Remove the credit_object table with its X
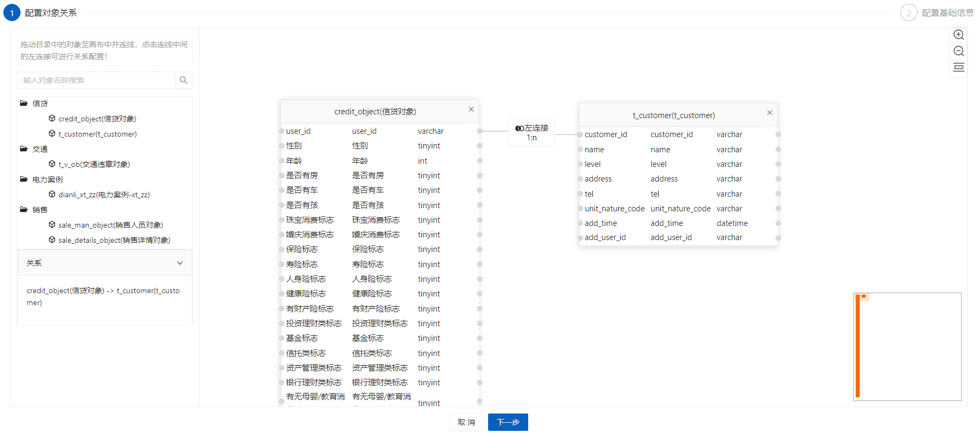 [x=471, y=109]
